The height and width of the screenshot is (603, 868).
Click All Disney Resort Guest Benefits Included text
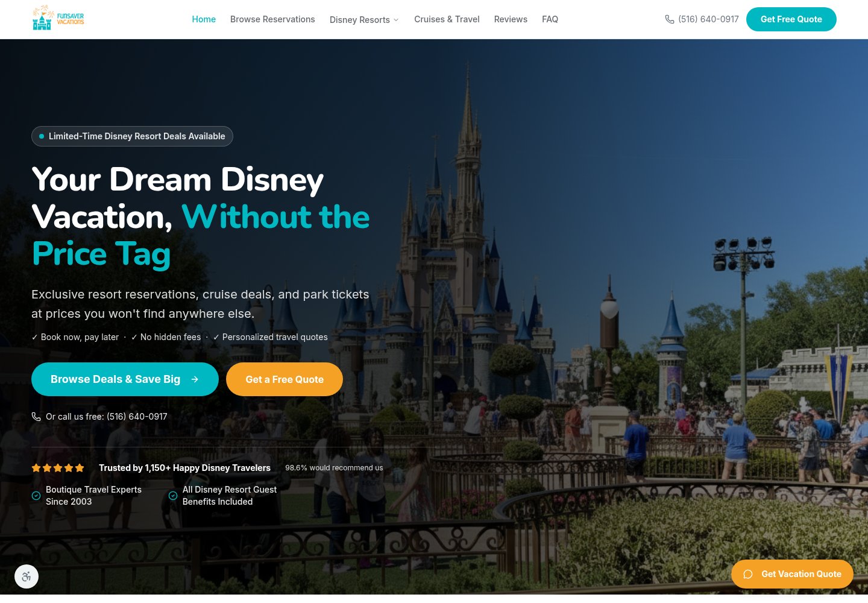tap(230, 496)
